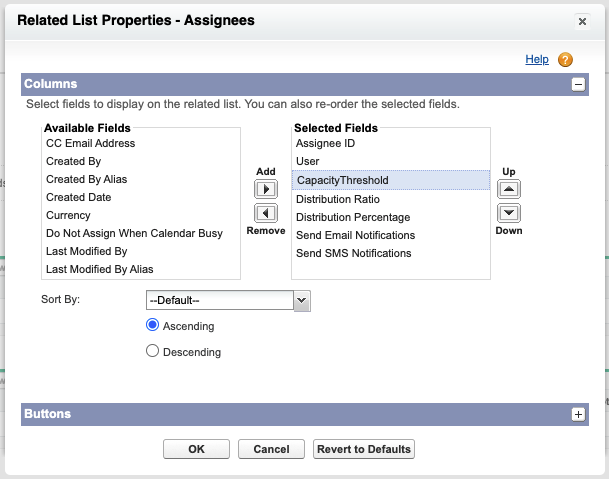609x479 pixels.
Task: Select Distribution Percentage field
Action: pos(391,217)
